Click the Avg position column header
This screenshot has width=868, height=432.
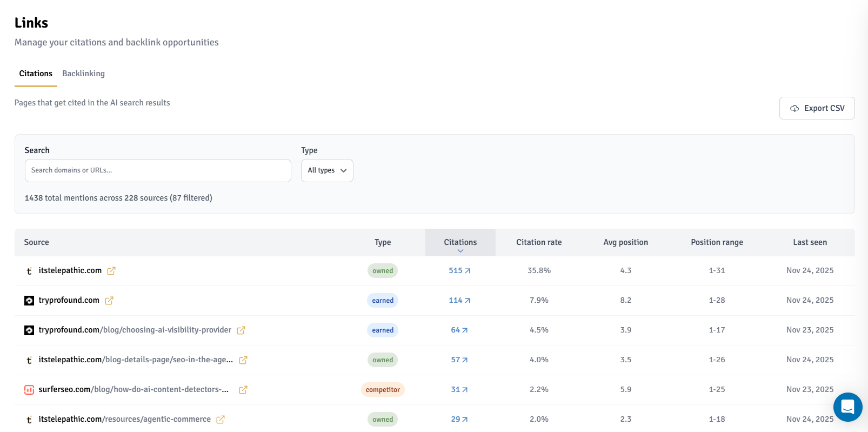tap(625, 242)
